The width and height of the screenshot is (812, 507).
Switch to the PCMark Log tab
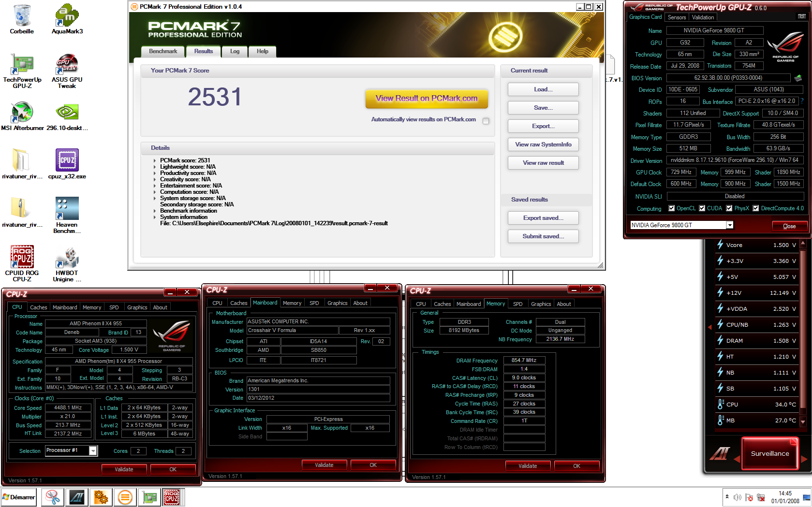tap(235, 51)
